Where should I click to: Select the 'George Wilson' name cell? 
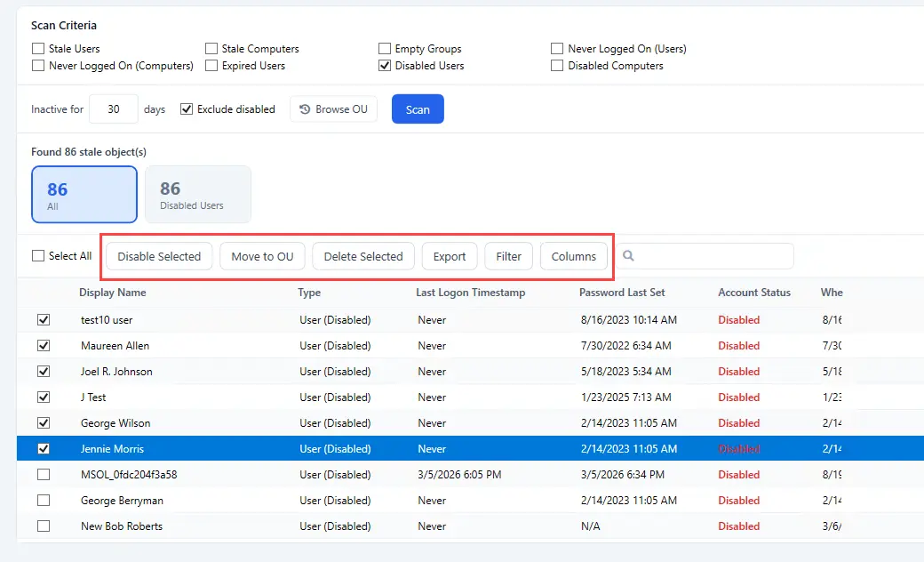pos(115,422)
